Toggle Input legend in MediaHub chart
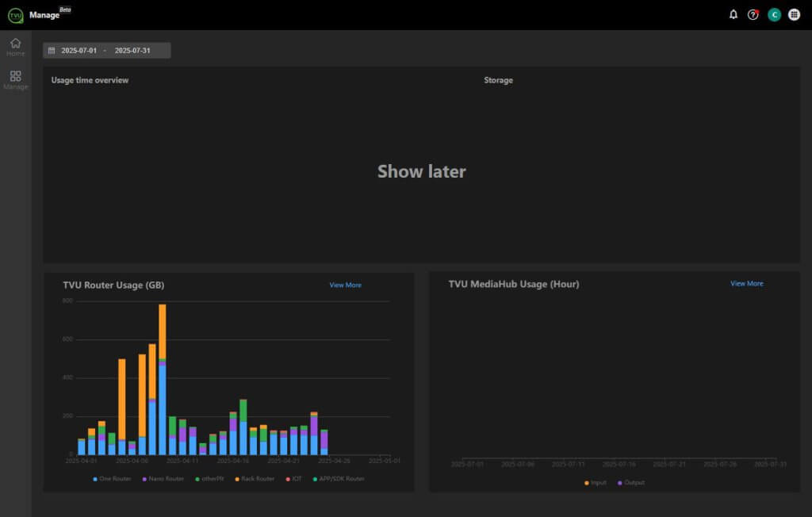Image resolution: width=812 pixels, height=517 pixels. pyautogui.click(x=595, y=482)
